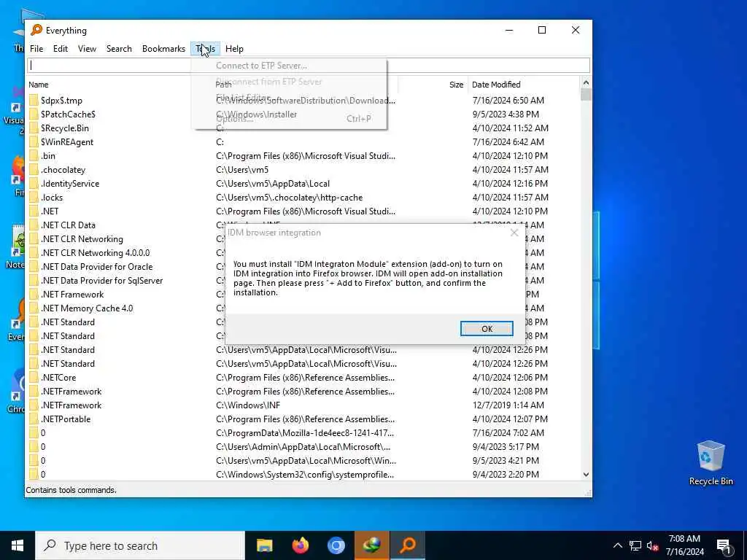Select the .NET CLR Data folder icon
Screen dimensions: 747x560
tap(34, 225)
